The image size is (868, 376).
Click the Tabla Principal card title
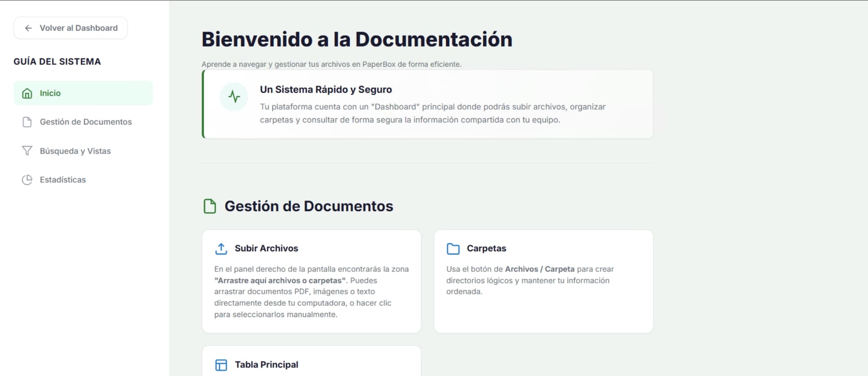click(x=266, y=365)
